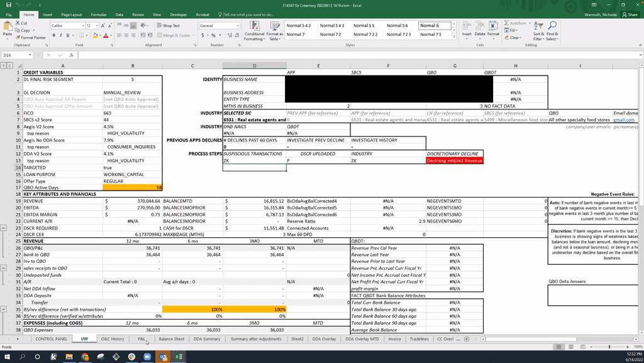Open Format as Table gallery
The image size is (644, 363).
click(x=274, y=31)
